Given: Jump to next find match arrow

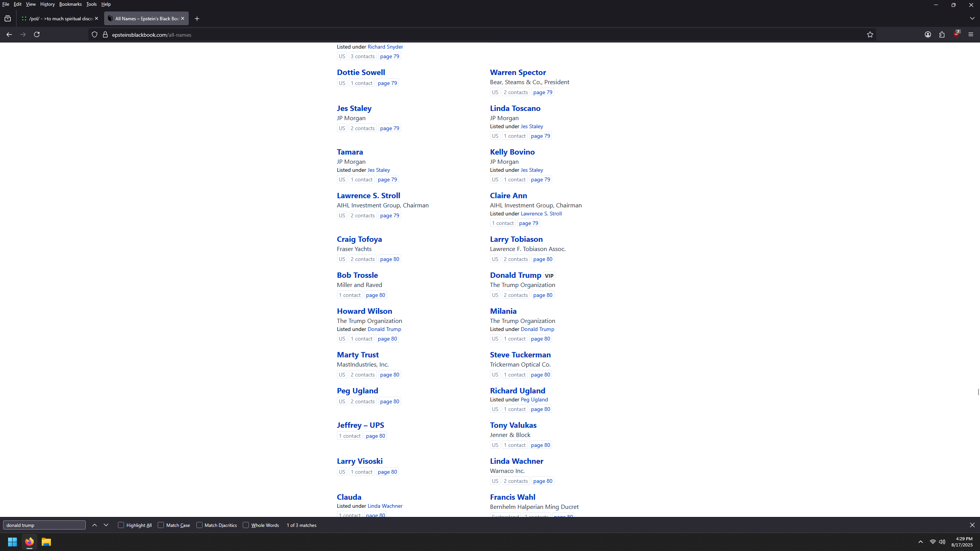Looking at the screenshot, I should [x=106, y=525].
